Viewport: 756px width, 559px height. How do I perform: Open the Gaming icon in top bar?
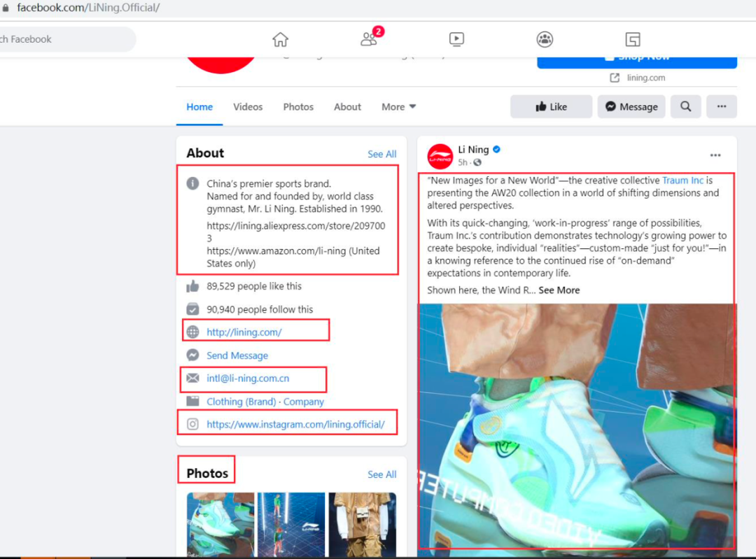tap(633, 39)
